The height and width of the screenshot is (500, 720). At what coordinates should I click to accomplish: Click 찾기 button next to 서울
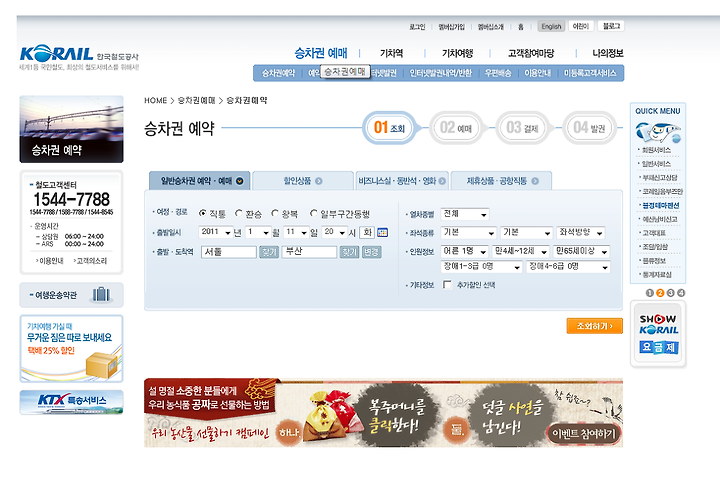(x=269, y=252)
